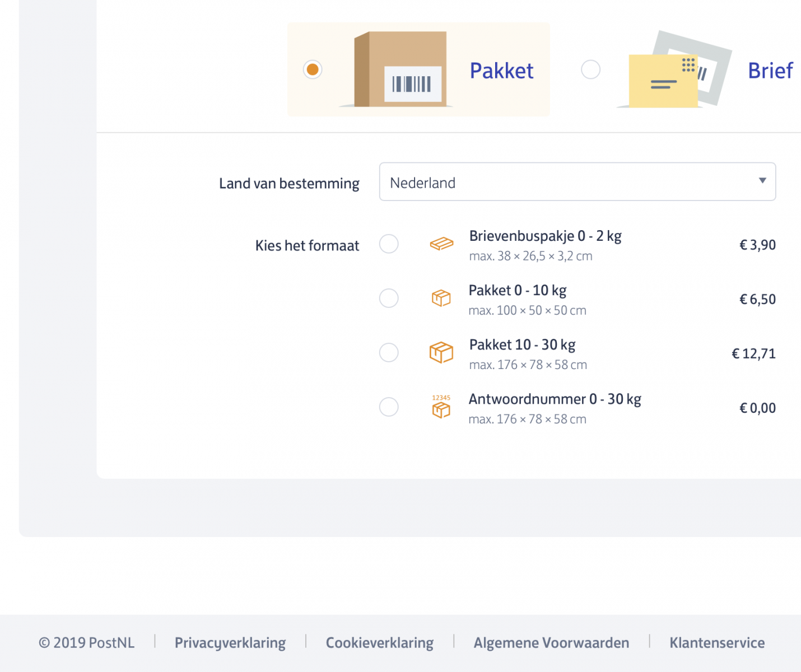
Task: Open the Land van bestemming dropdown
Action: click(x=578, y=181)
